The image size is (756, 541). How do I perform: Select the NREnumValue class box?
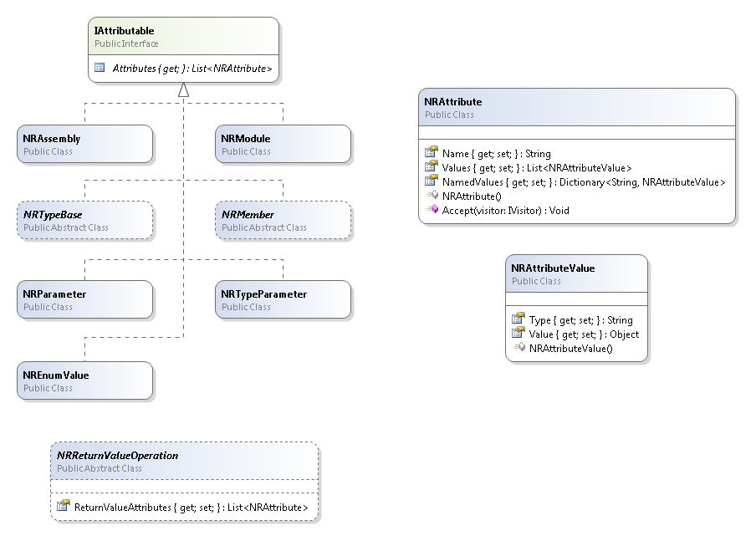(x=84, y=380)
